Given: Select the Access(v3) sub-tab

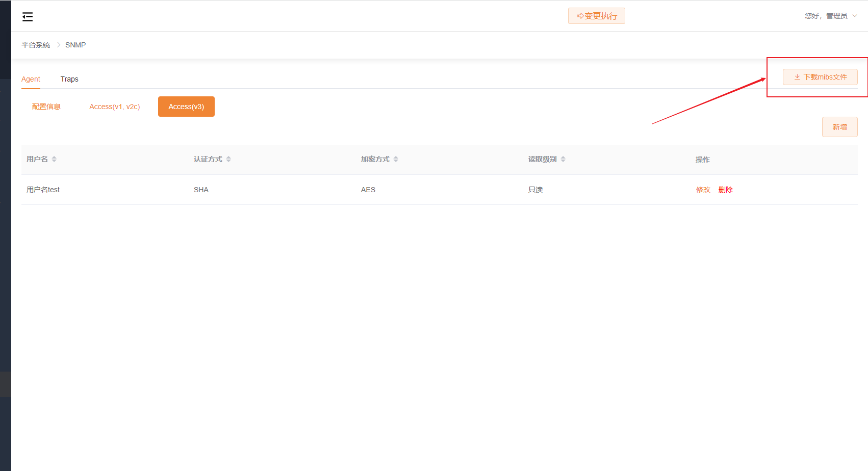Looking at the screenshot, I should click(x=186, y=107).
